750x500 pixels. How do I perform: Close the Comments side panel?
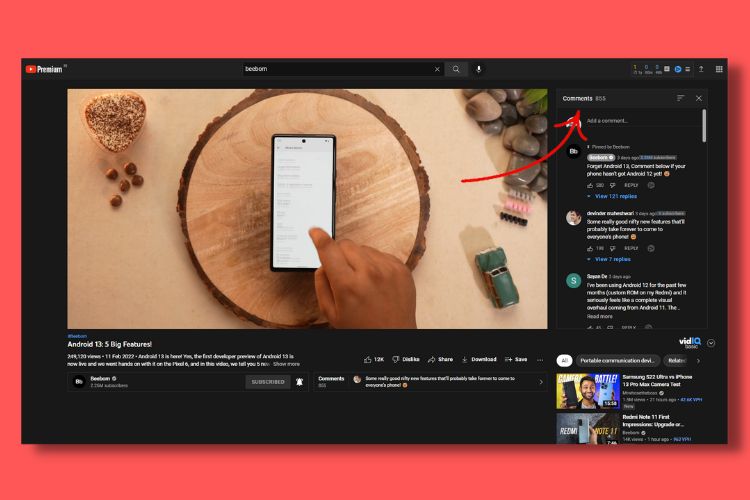tap(699, 98)
